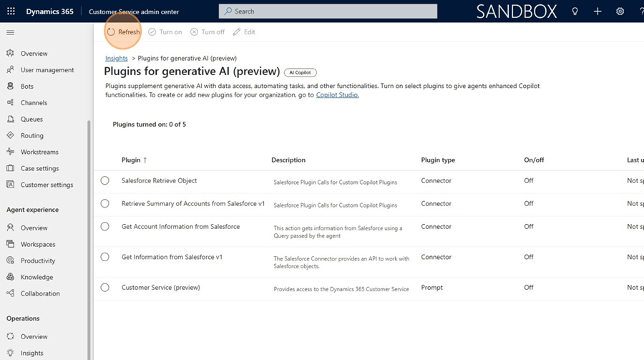
Task: Click the Plugin type column header
Action: [x=438, y=160]
